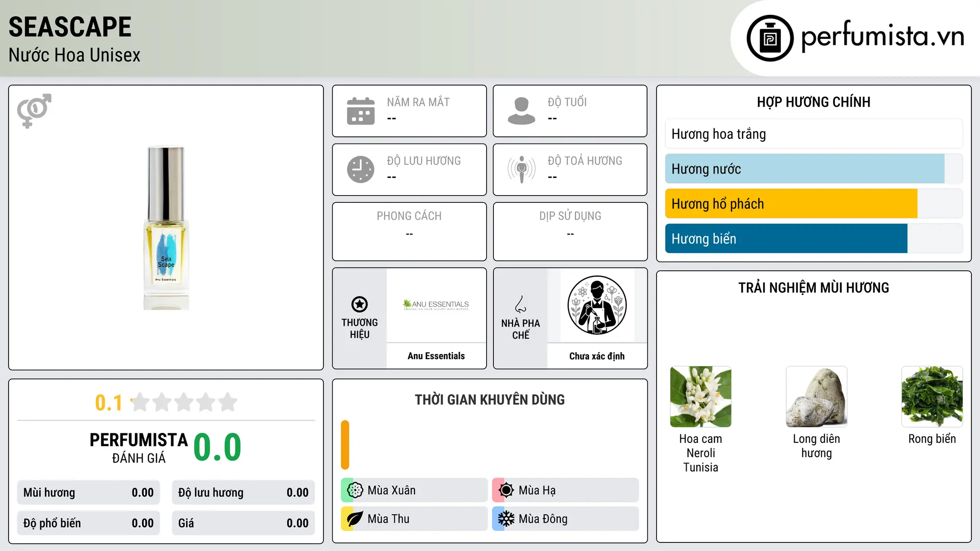Select the Hoa cam Neroli Tunisia note image
Image resolution: width=980 pixels, height=551 pixels.
(x=701, y=397)
